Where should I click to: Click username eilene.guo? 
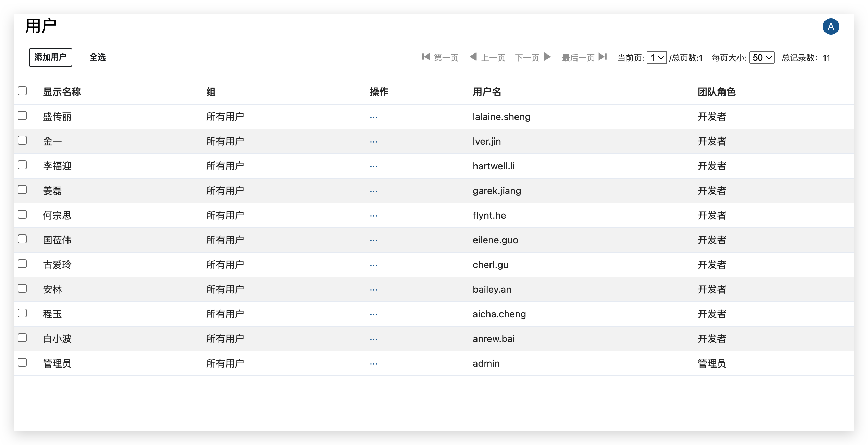click(x=495, y=240)
